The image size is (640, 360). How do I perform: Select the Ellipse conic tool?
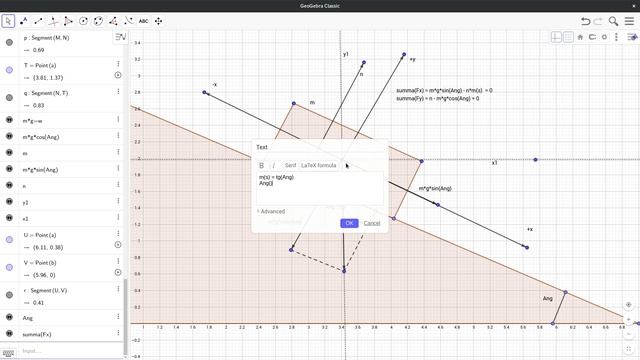pyautogui.click(x=98, y=21)
